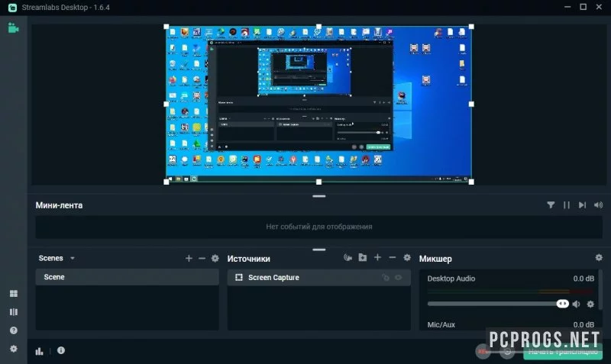The height and width of the screenshot is (364, 611).
Task: Add a folder in Источники panel
Action: point(363,257)
